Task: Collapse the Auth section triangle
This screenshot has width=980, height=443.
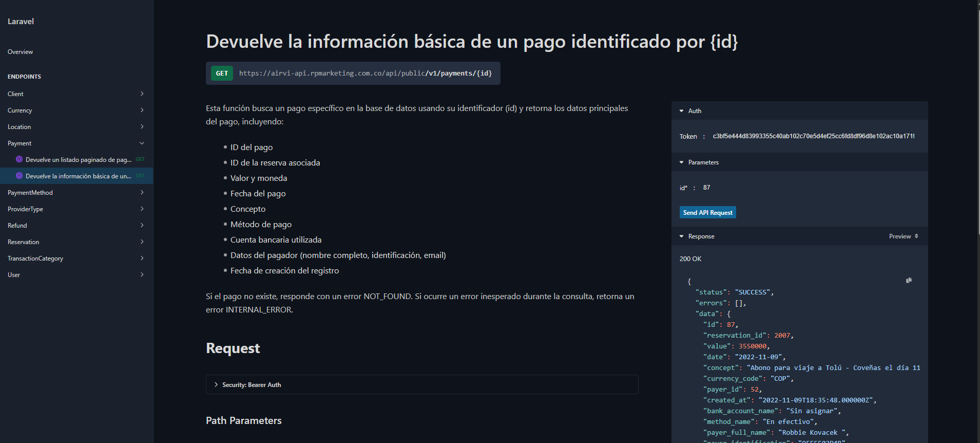Action: [x=681, y=111]
